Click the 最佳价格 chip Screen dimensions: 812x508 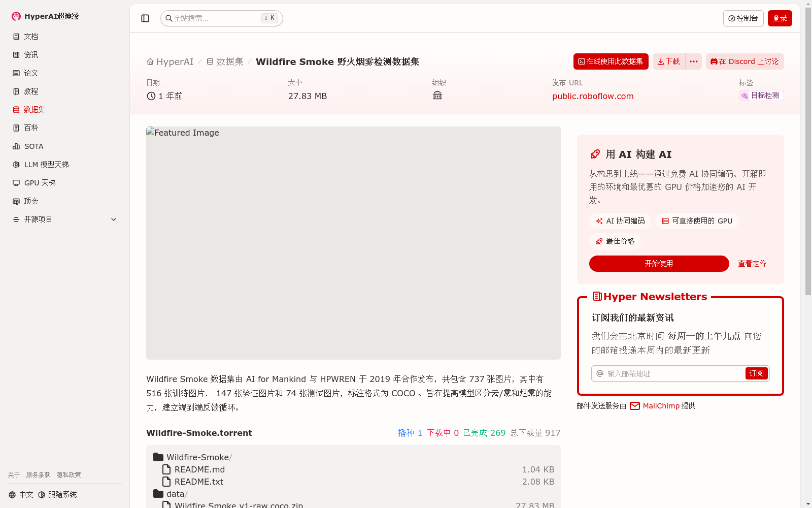[615, 241]
